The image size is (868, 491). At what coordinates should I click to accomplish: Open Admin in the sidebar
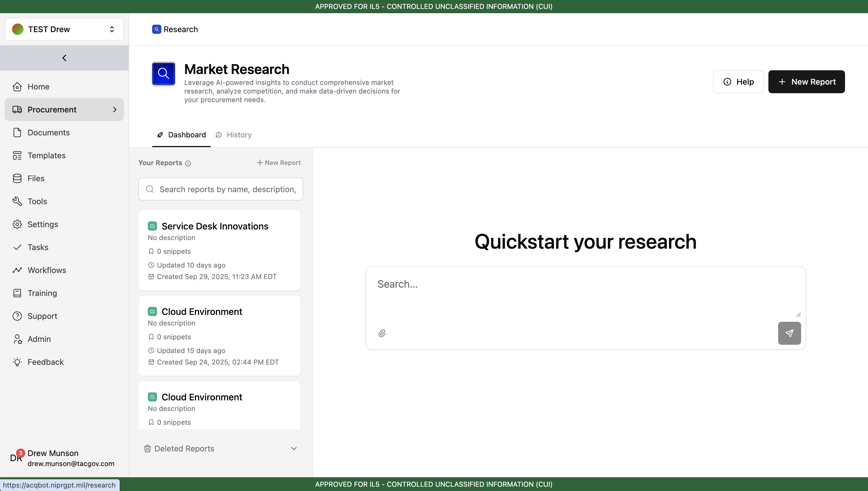39,339
